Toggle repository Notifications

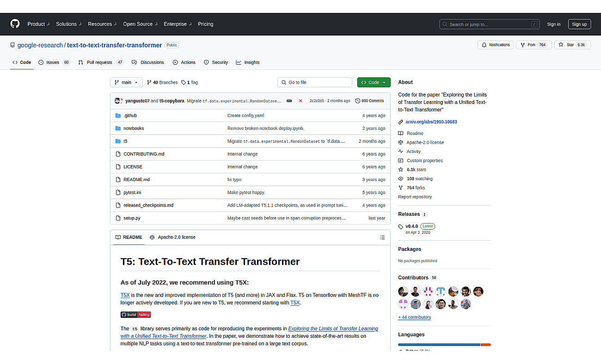[x=496, y=45]
